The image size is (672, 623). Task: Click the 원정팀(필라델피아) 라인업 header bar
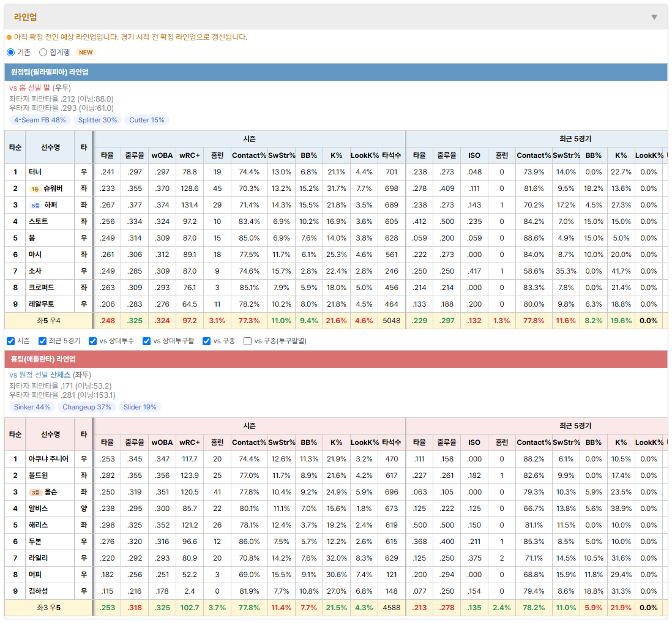coord(336,72)
